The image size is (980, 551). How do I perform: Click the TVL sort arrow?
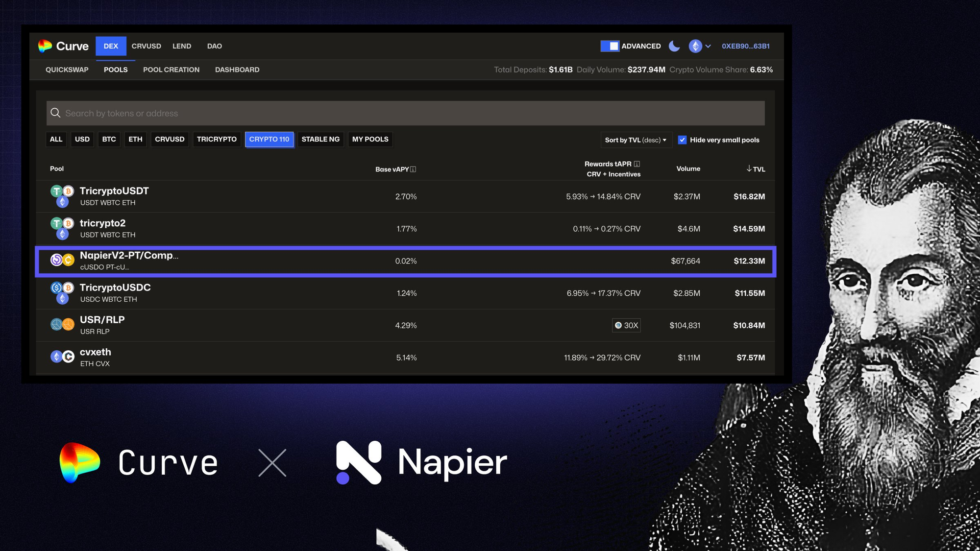tap(749, 168)
